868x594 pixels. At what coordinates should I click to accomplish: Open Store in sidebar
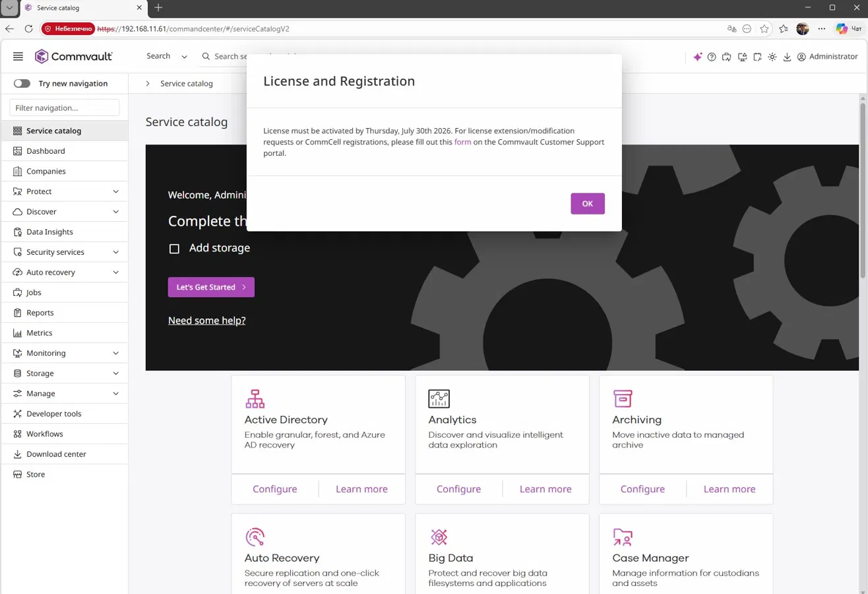point(65,475)
